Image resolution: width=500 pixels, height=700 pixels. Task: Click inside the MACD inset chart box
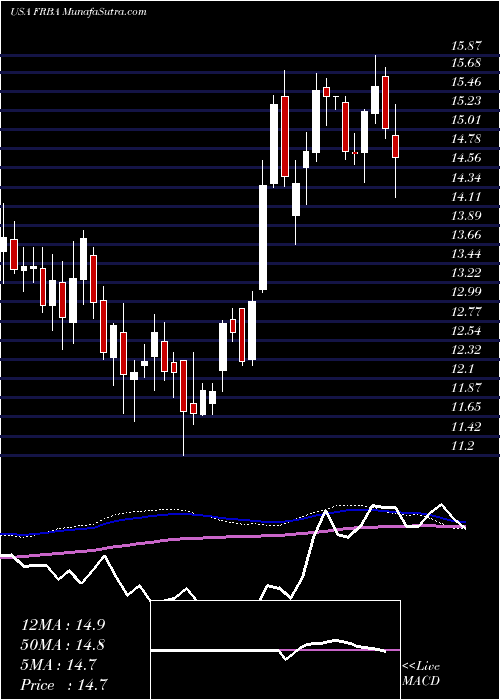point(275,650)
